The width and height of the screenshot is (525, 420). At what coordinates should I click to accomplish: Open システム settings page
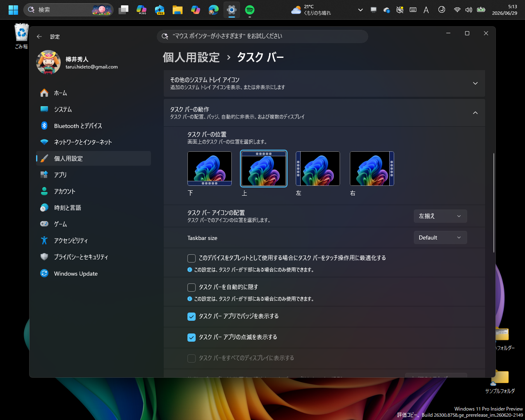click(94, 110)
